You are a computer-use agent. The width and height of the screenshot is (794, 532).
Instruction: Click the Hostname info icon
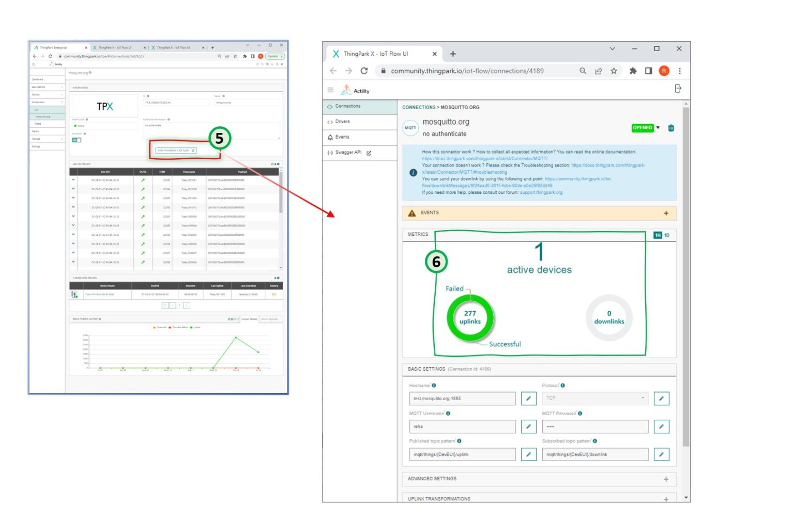434,386
